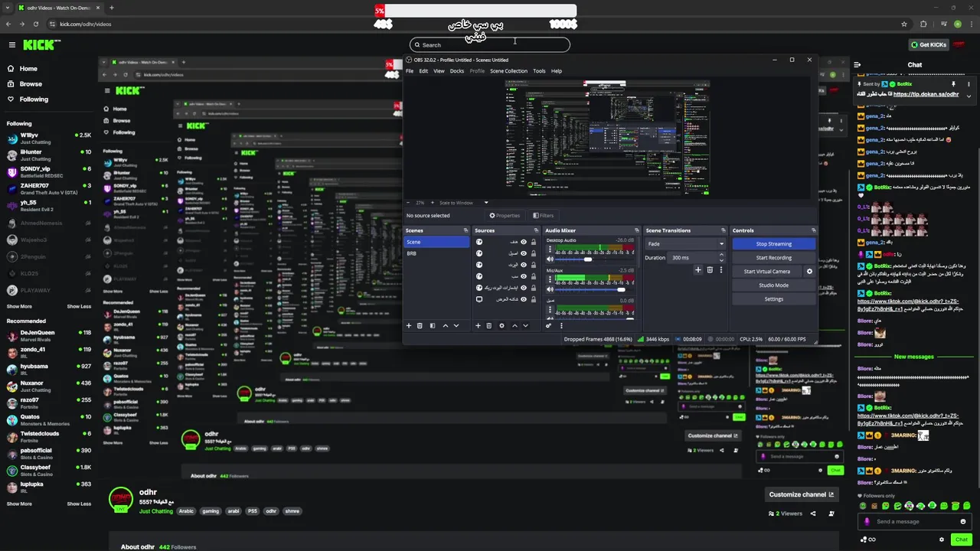Image resolution: width=980 pixels, height=551 pixels.
Task: Open transition properties three-dot menu
Action: coord(720,269)
